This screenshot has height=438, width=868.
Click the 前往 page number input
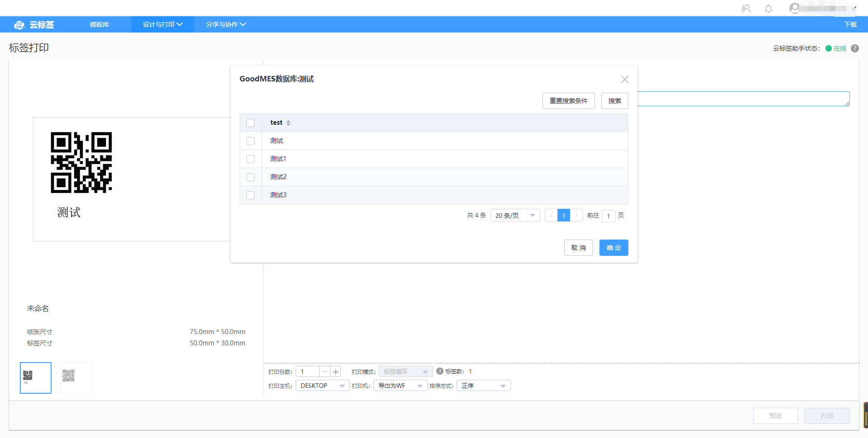click(609, 216)
